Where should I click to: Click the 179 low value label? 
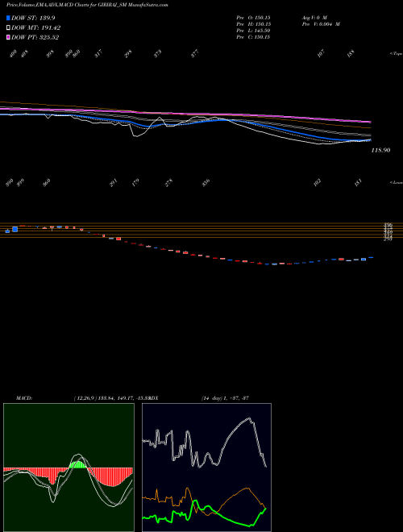coord(135,182)
